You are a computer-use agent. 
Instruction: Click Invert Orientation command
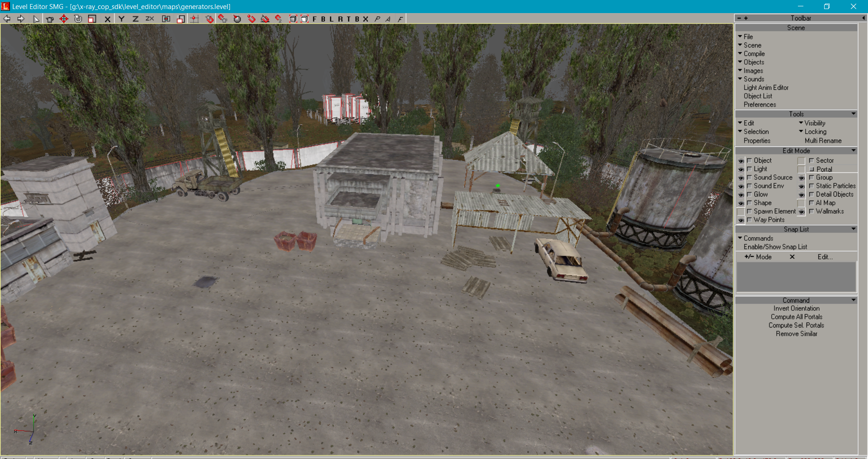point(796,309)
